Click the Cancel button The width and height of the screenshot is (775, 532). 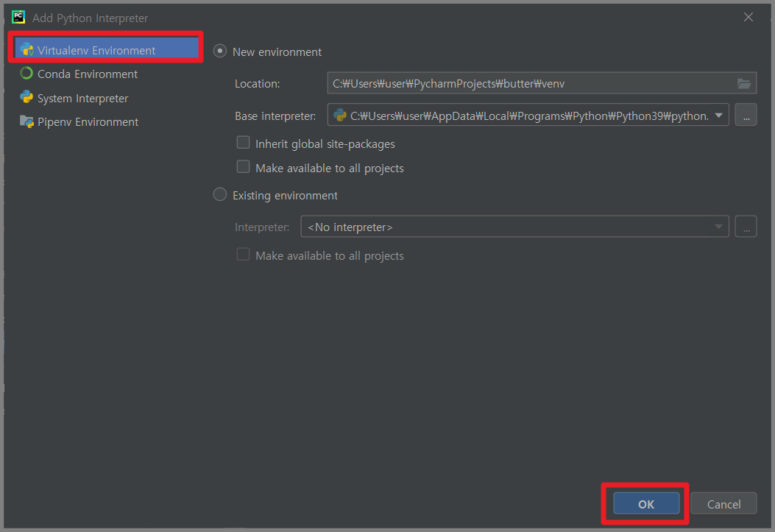point(723,504)
